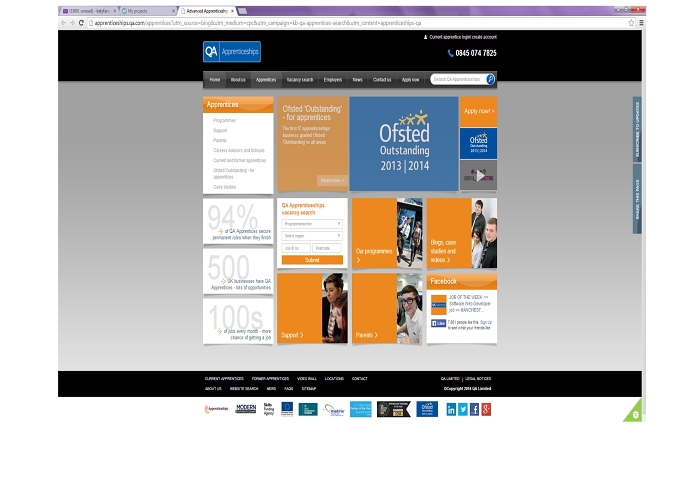This screenshot has height=481, width=680.
Task: Open the About us menu item
Action: (238, 80)
